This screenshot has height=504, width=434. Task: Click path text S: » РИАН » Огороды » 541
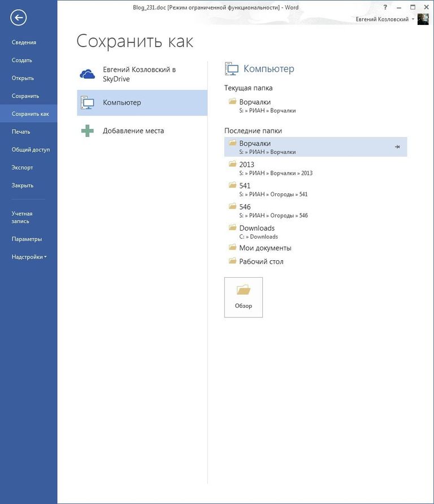(x=273, y=195)
